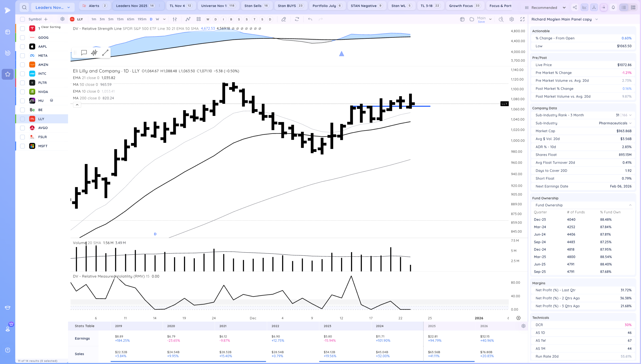Toggle fullscreen chart icon
Viewport: 641px width, 364px height.
(522, 19)
